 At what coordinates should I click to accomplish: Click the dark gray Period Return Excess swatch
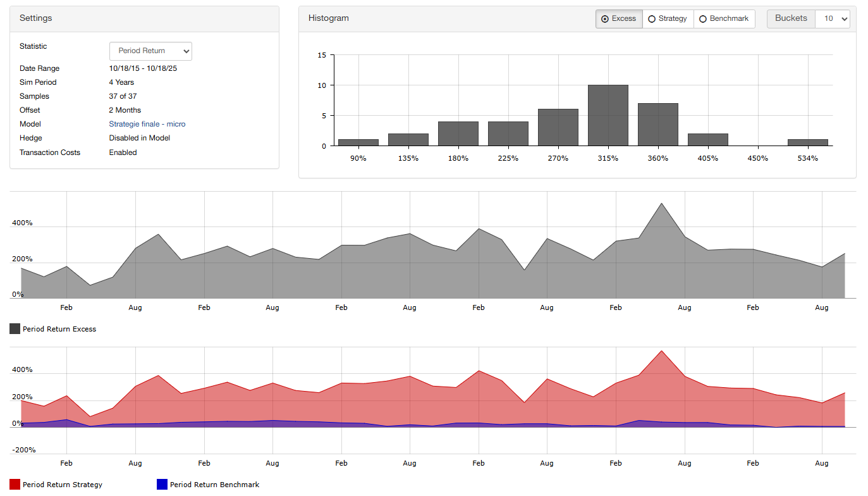[x=15, y=329]
